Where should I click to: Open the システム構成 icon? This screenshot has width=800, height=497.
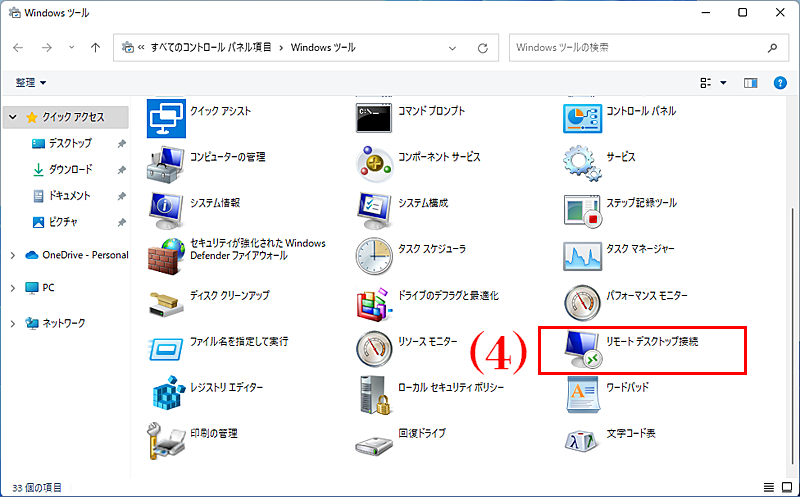(374, 211)
